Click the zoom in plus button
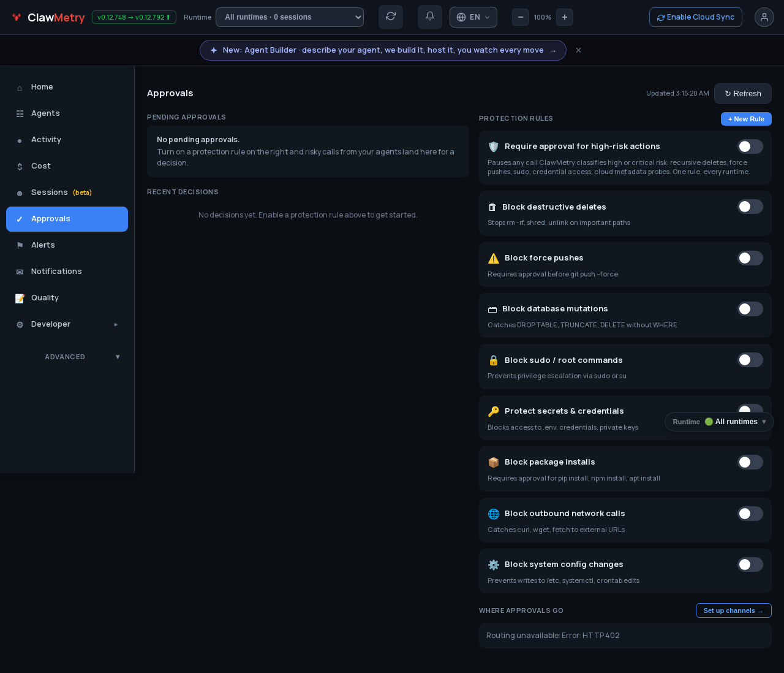This screenshot has width=784, height=673. tap(565, 17)
